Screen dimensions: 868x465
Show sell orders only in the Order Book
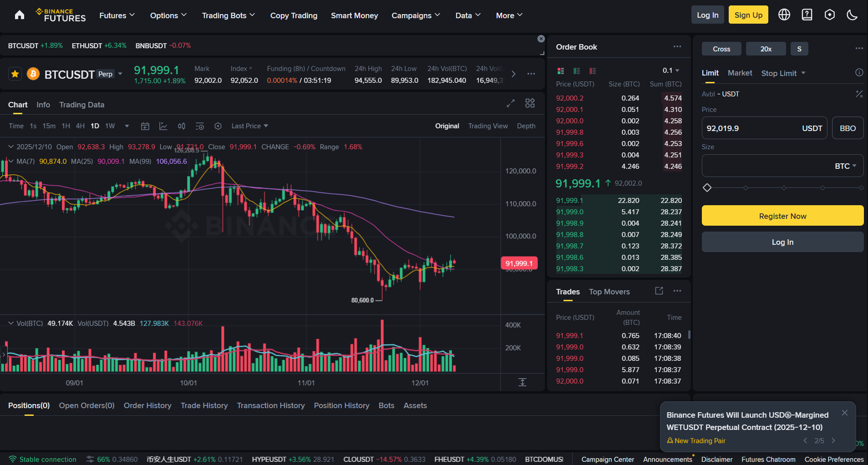[592, 71]
